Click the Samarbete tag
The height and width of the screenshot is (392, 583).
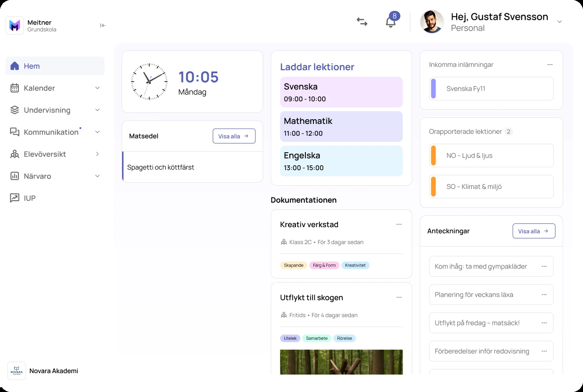(x=317, y=338)
